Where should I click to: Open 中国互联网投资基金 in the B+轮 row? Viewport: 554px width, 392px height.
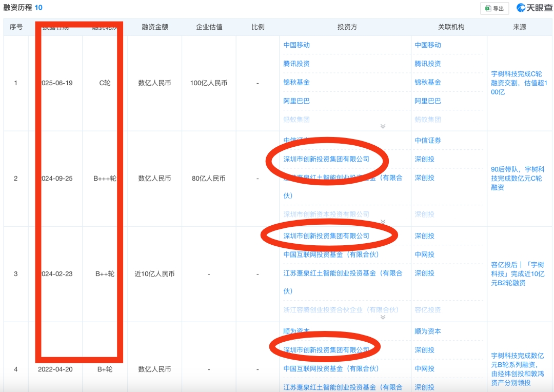point(331,369)
